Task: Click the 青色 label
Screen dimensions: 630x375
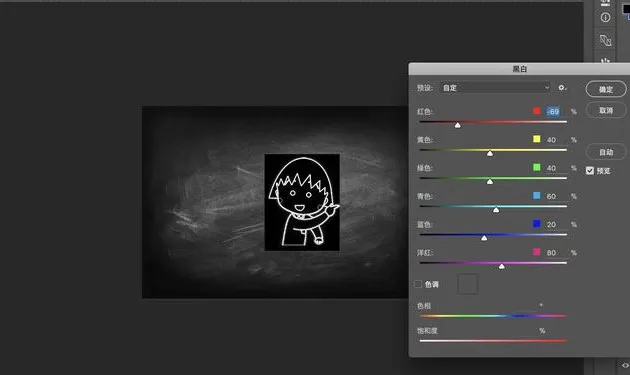Action: pyautogui.click(x=425, y=196)
